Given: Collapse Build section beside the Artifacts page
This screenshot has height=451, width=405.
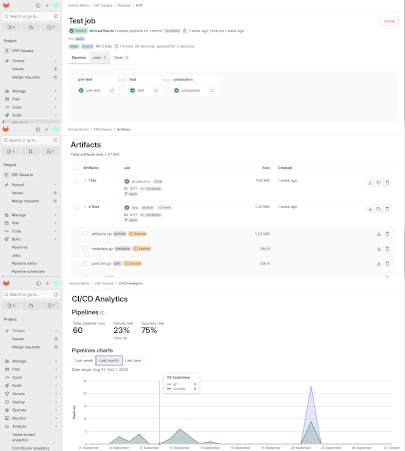Looking at the screenshot, I should pyautogui.click(x=31, y=239).
